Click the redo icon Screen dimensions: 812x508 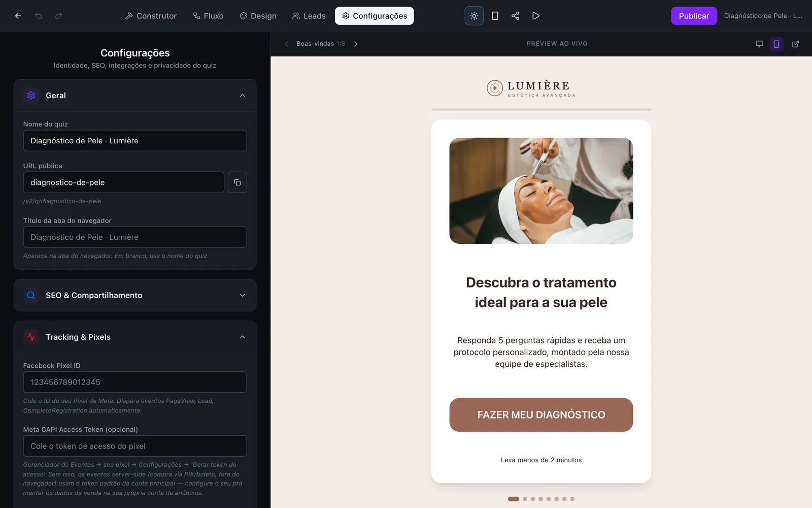click(58, 16)
